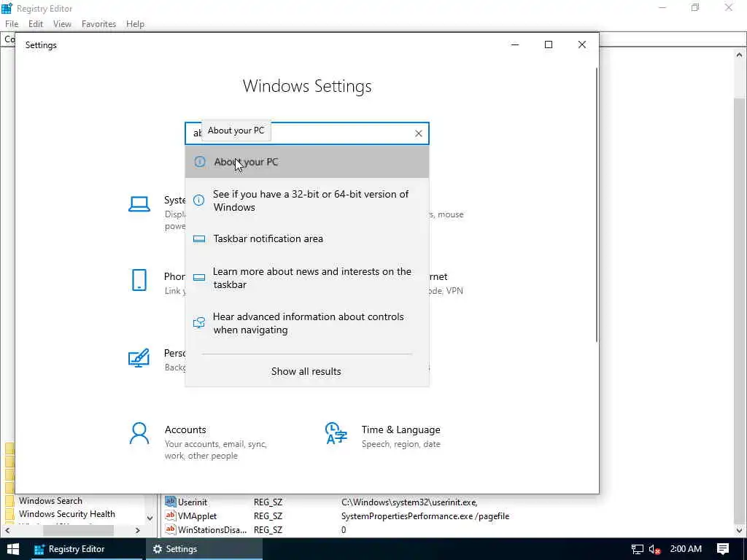Open the About your PC search result

click(307, 162)
